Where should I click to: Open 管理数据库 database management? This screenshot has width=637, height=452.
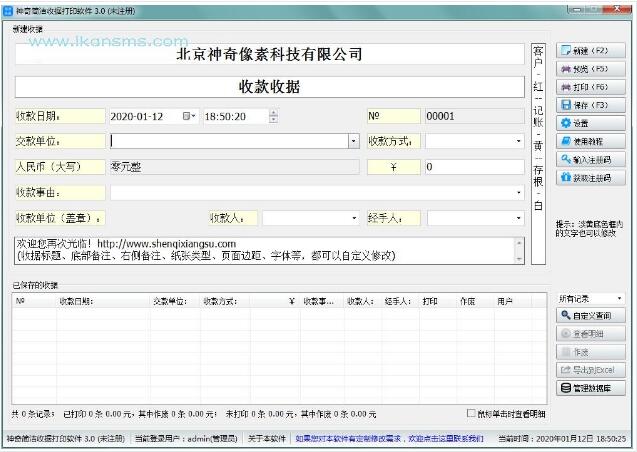[x=590, y=388]
